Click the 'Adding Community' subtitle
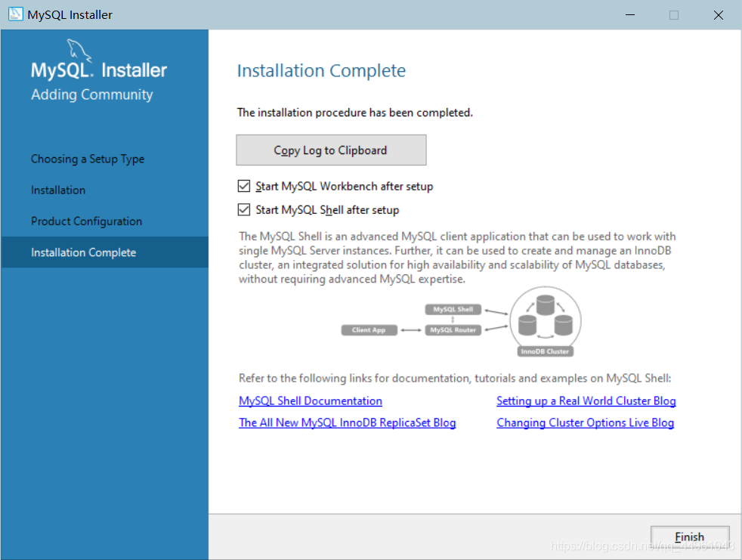The height and width of the screenshot is (560, 742). pos(91,94)
